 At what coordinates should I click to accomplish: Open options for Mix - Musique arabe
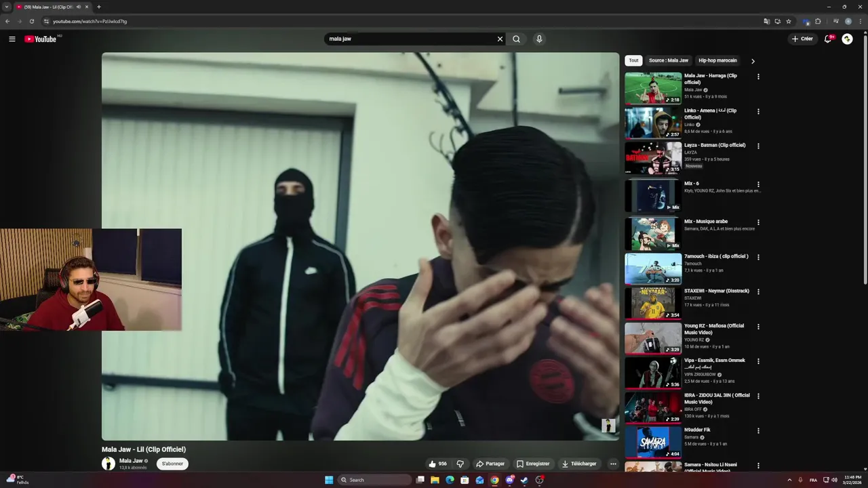pyautogui.click(x=758, y=222)
